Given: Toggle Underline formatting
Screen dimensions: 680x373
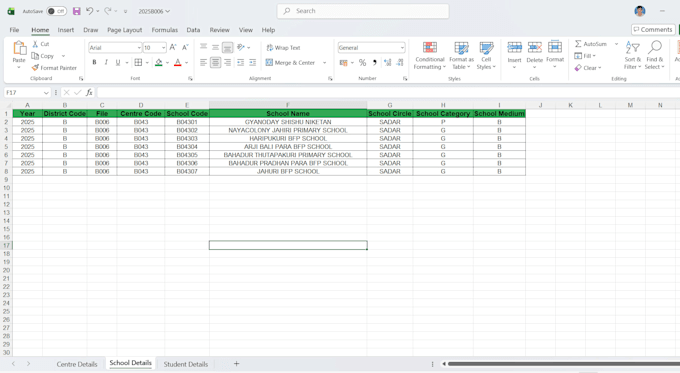Looking at the screenshot, I should pyautogui.click(x=118, y=62).
